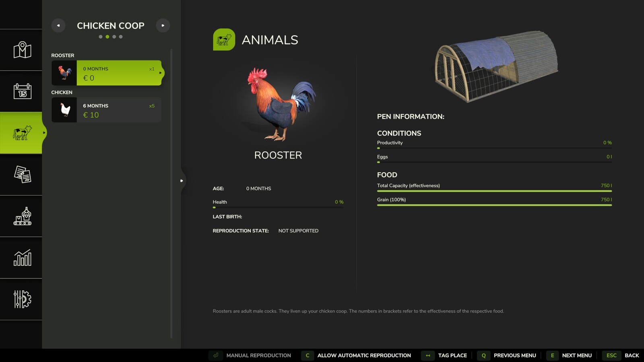Click the rooster portrait thumbnail
Image resolution: width=644 pixels, height=362 pixels.
click(x=64, y=73)
